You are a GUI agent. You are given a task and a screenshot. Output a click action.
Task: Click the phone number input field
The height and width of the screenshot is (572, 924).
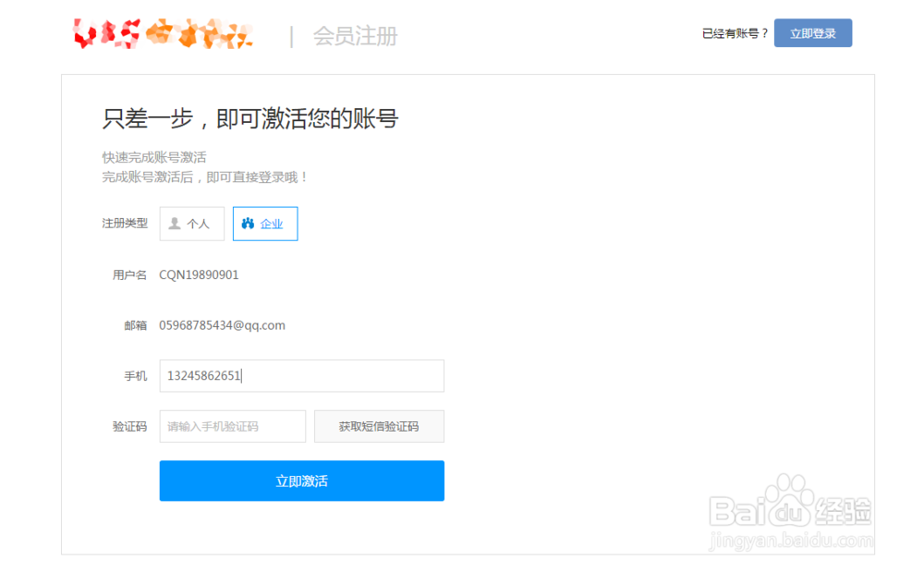(301, 375)
